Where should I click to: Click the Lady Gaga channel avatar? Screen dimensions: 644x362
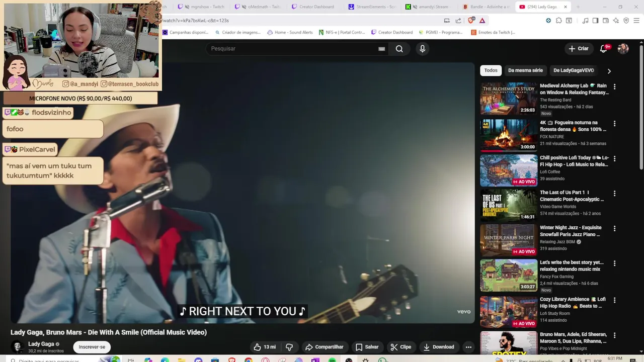click(18, 347)
